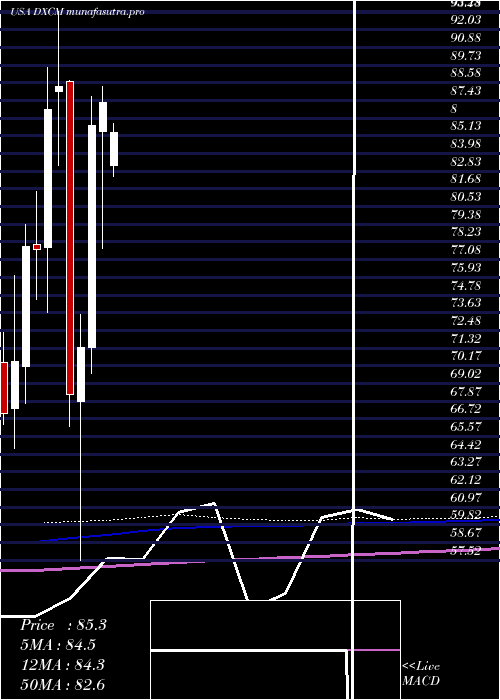Click the tall red candlestick body
500x700 pixels.
tap(70, 238)
